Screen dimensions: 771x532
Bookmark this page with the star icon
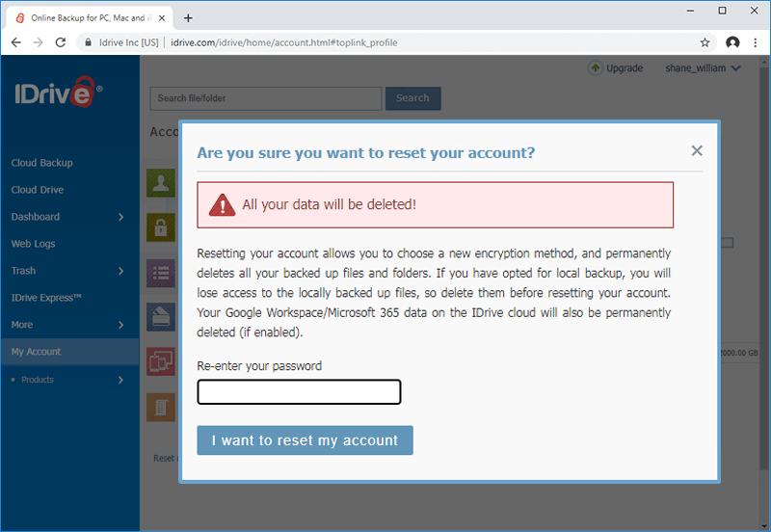point(705,42)
